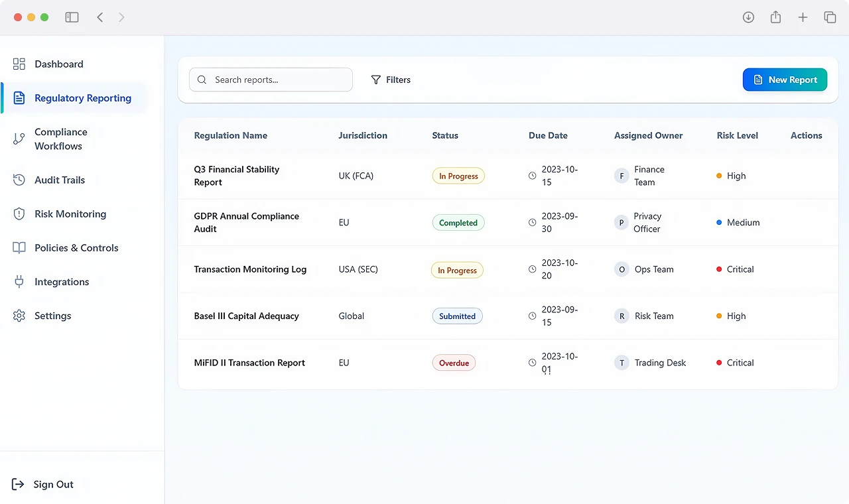Click the Risk Level column header
Image resolution: width=849 pixels, height=504 pixels.
click(x=738, y=135)
